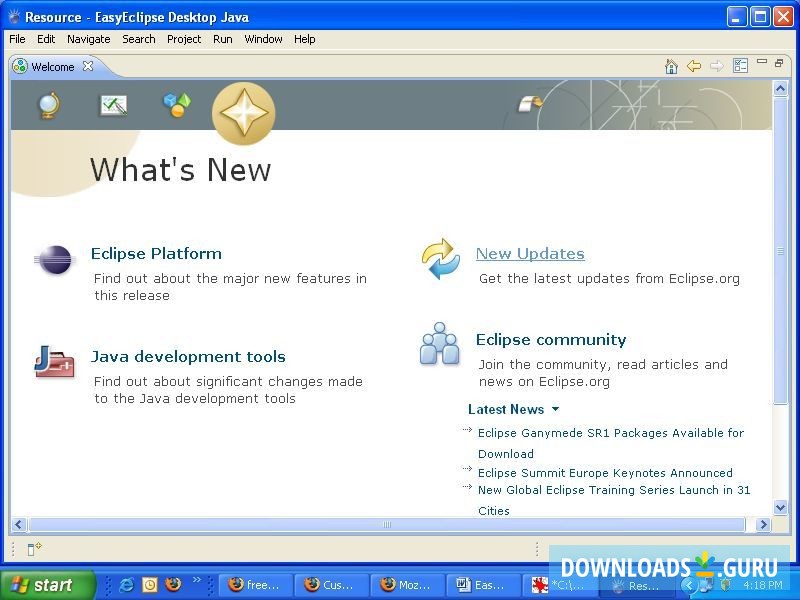Navigate back using the yellow arrow icon

click(695, 66)
